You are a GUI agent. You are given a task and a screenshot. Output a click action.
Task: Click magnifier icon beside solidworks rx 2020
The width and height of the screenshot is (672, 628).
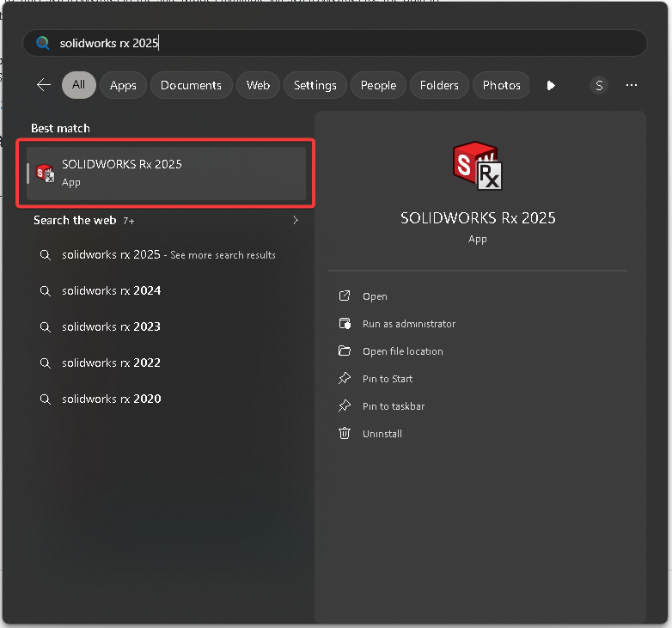coord(45,399)
